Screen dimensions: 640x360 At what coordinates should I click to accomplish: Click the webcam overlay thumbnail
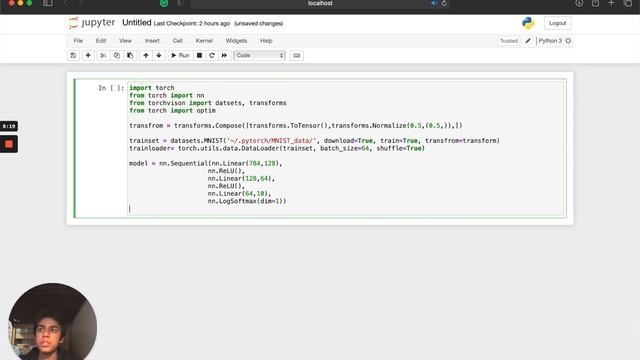52,322
